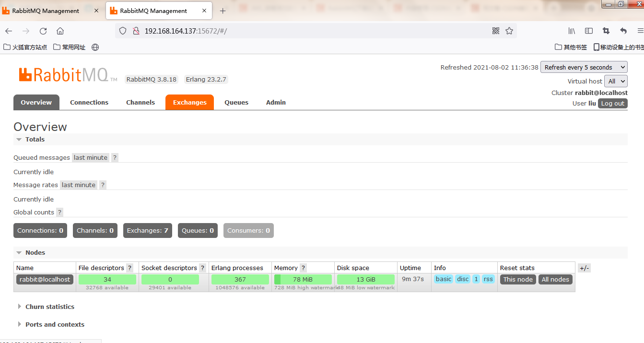Screen dimensions: 644x343
Task: Click the Queues: 0 count button
Action: [x=198, y=230]
